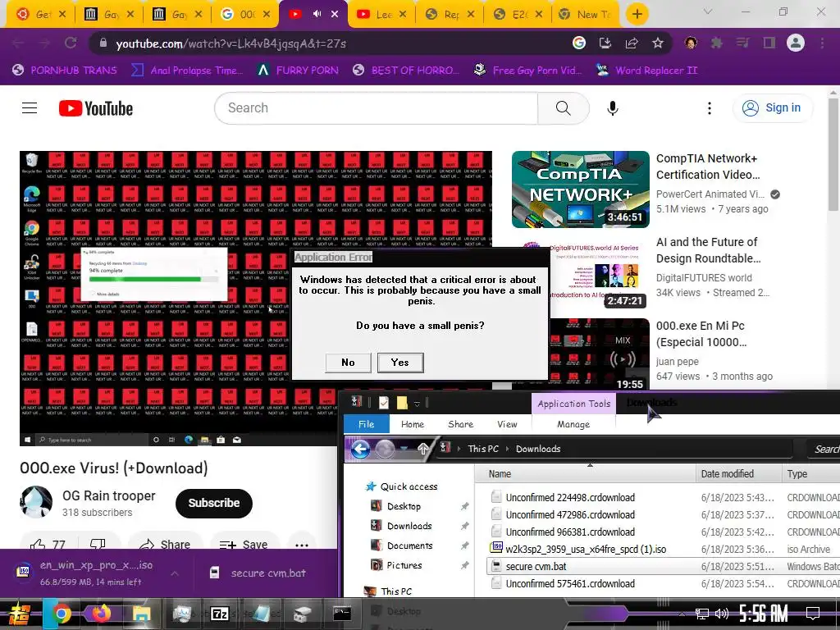Open the Chrome extensions puzzle icon
The height and width of the screenshot is (630, 840).
(717, 43)
